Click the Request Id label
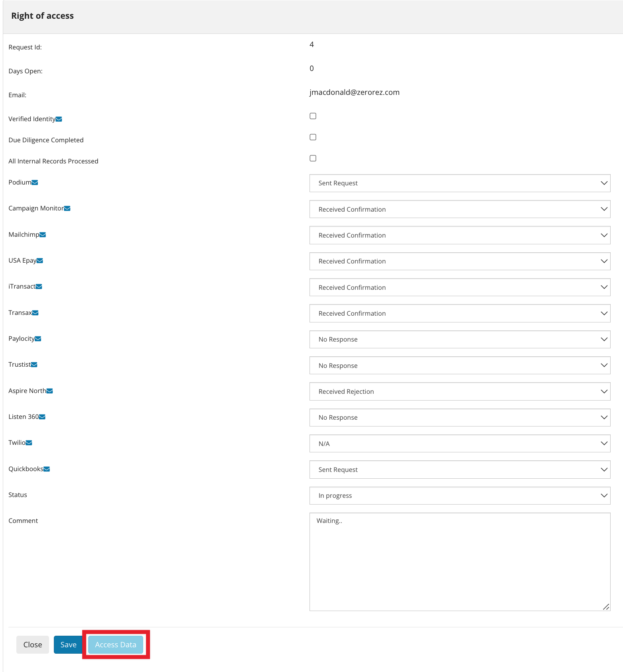 (25, 47)
